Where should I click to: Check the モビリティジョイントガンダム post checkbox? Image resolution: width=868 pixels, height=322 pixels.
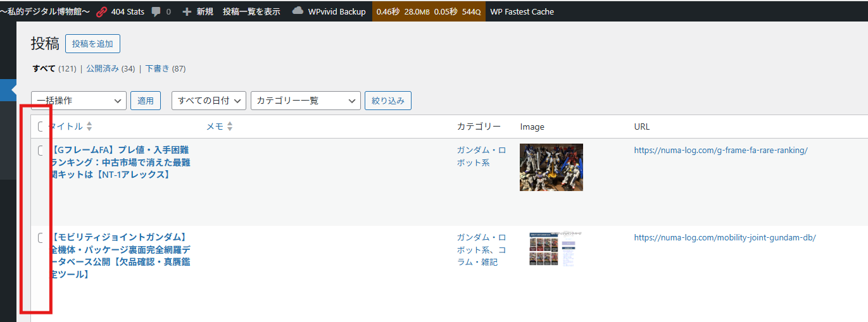coord(41,238)
